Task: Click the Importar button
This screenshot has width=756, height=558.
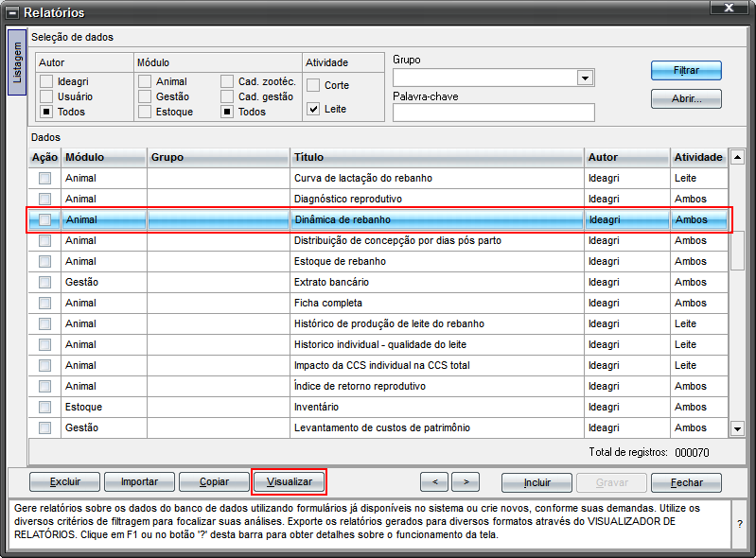Action: tap(139, 481)
